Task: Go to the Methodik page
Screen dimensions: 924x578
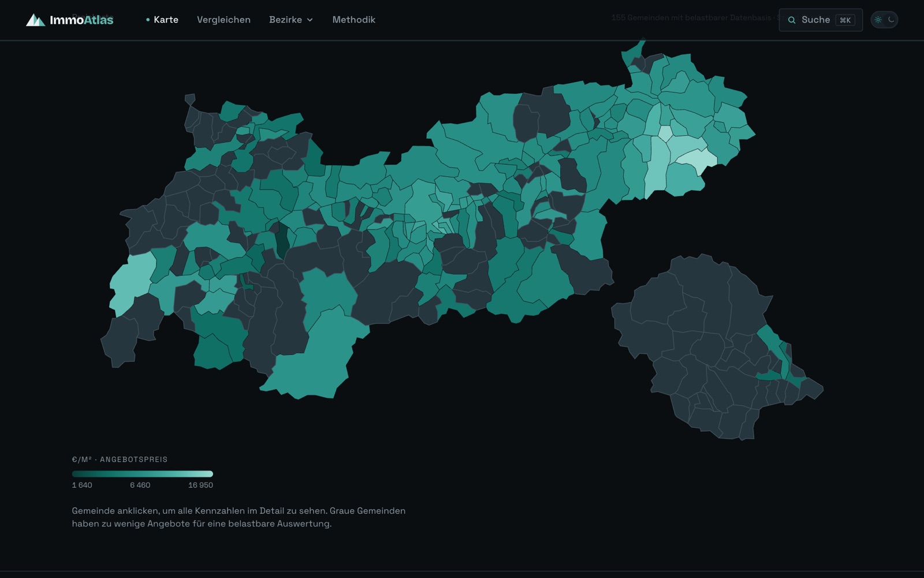Action: pos(353,20)
